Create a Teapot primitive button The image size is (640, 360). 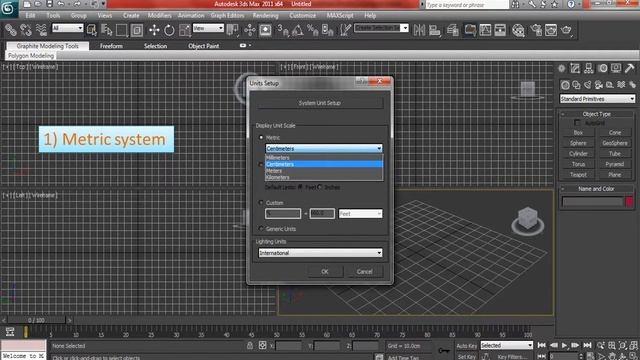[578, 174]
